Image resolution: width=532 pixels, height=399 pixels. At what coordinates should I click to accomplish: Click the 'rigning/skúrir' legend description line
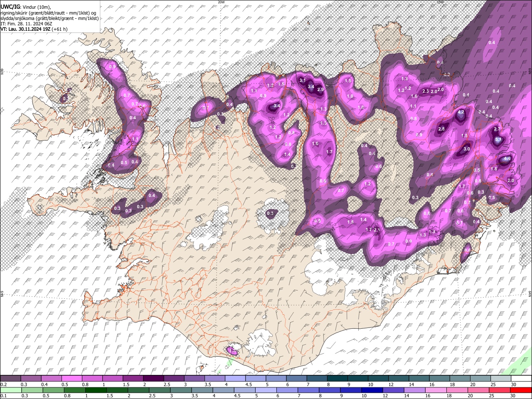[49, 13]
